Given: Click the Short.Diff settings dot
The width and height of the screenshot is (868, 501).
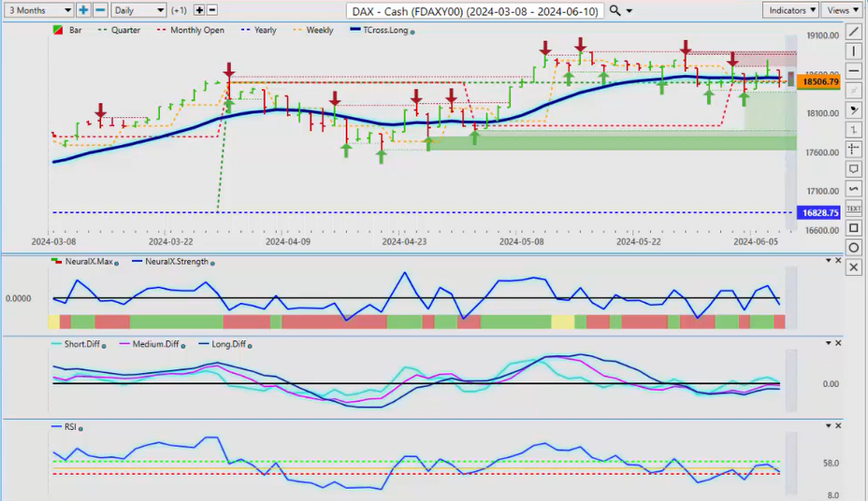Looking at the screenshot, I should [104, 346].
